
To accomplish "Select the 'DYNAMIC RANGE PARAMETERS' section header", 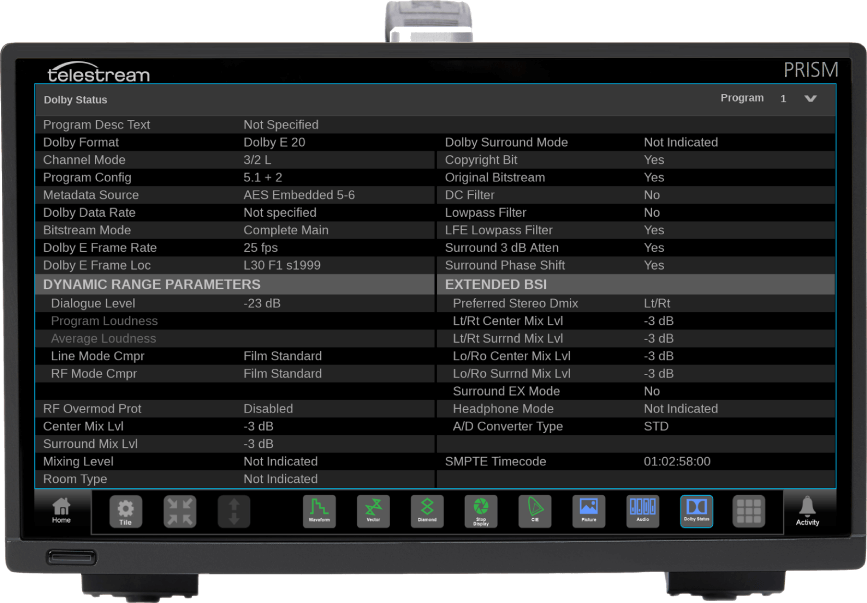I will coord(152,284).
